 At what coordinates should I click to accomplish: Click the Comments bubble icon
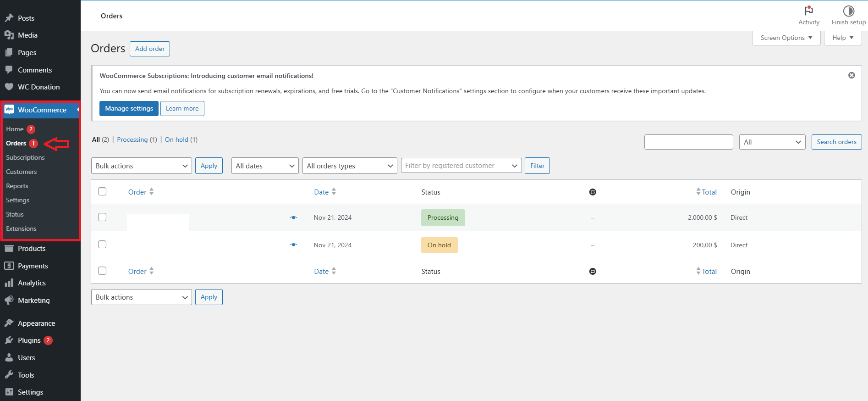[9, 70]
